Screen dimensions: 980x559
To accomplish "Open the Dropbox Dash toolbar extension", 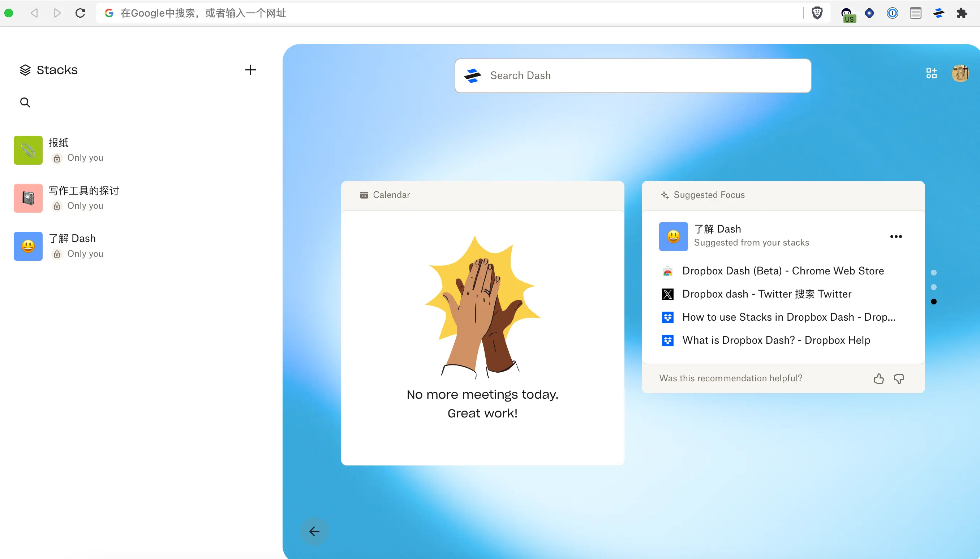I will click(x=938, y=13).
